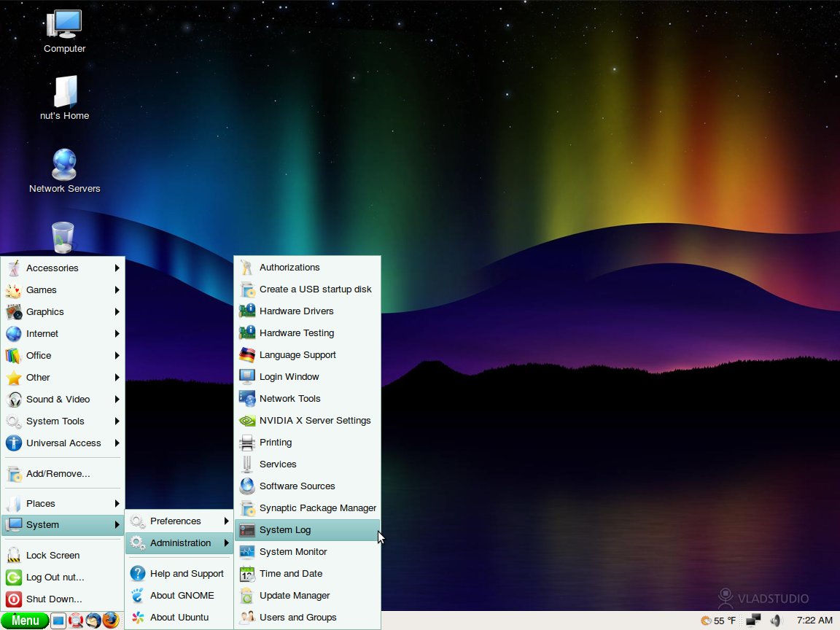Image resolution: width=840 pixels, height=630 pixels.
Task: Open the Office submenu
Action: click(63, 356)
